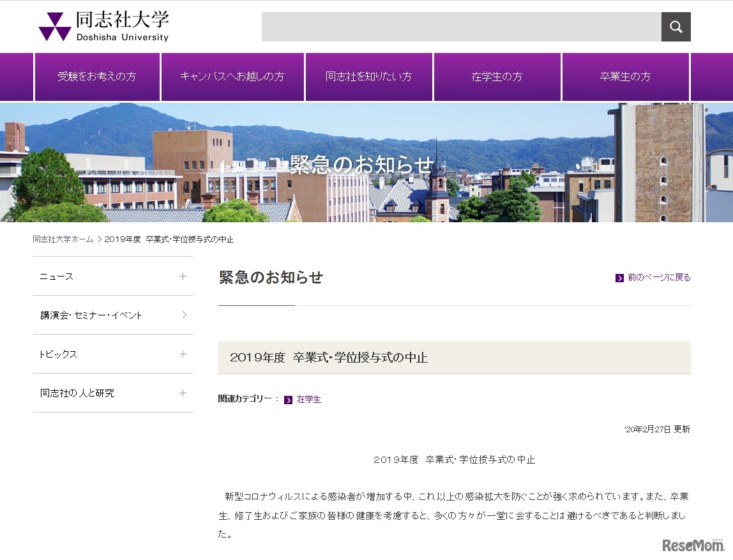733x560 pixels.
Task: Click inside the search input field
Action: pos(460,26)
